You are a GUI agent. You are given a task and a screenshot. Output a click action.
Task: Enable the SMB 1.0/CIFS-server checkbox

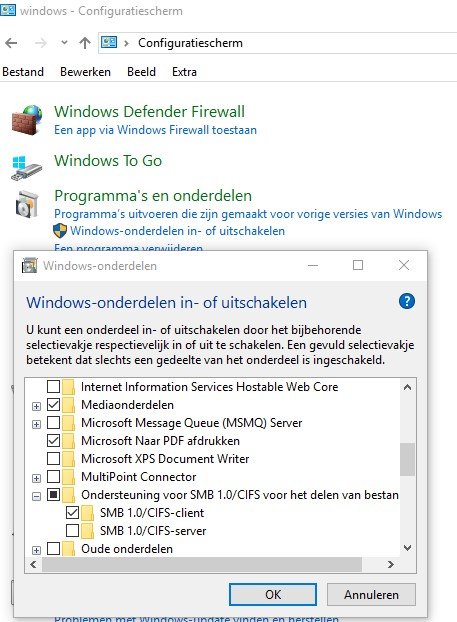pyautogui.click(x=72, y=530)
